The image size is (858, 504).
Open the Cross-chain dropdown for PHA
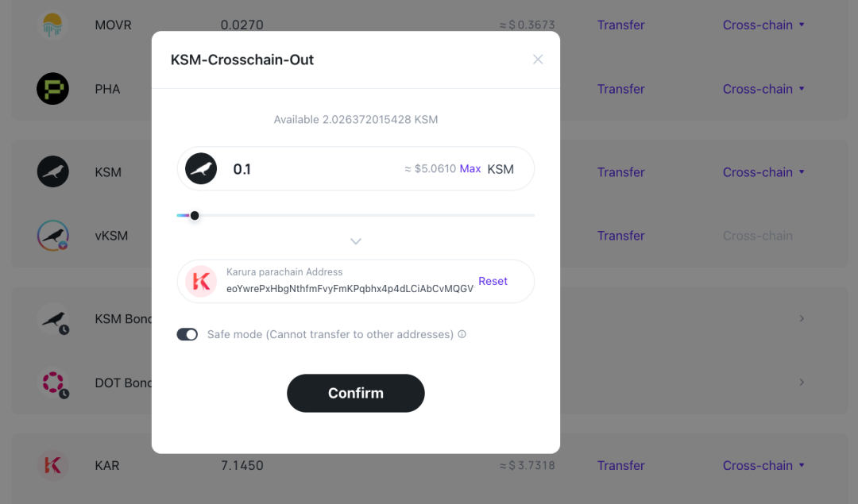(763, 89)
